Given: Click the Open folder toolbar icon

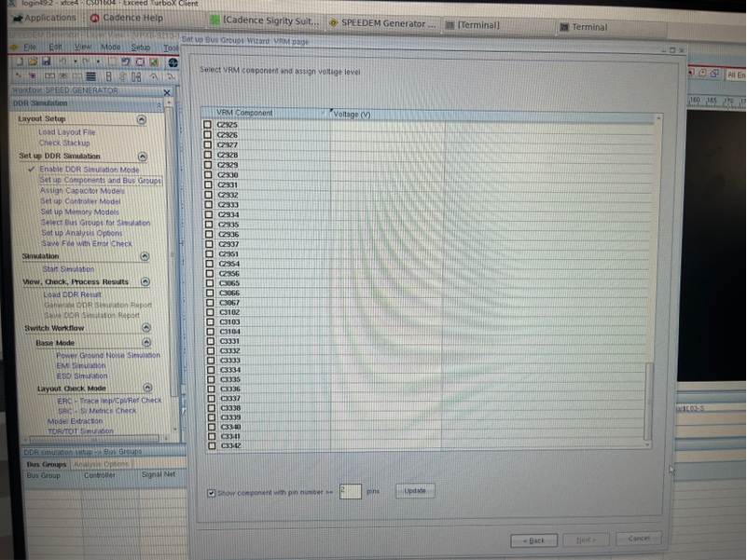Looking at the screenshot, I should click(x=32, y=61).
